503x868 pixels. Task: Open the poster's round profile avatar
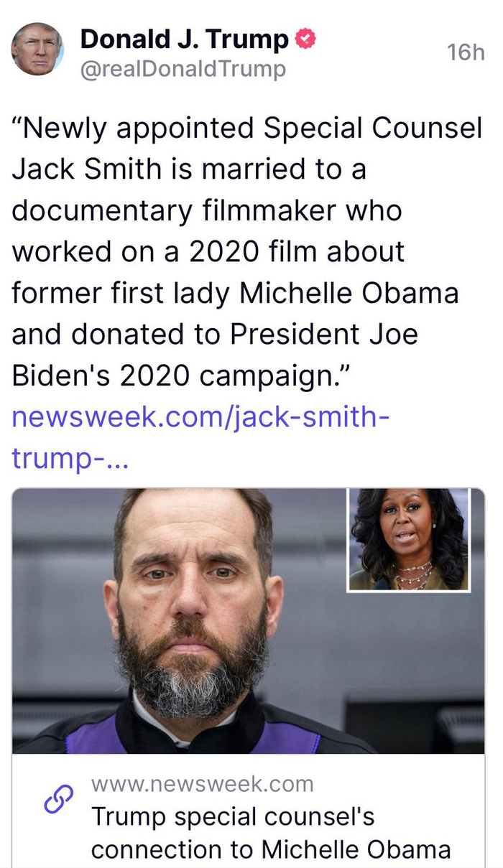[x=37, y=49]
